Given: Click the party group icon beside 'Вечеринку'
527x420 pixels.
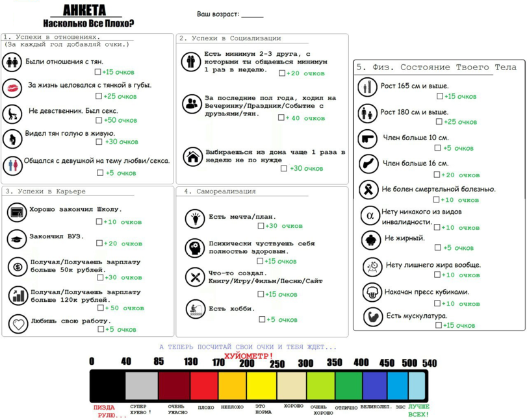Looking at the screenshot, I should pyautogui.click(x=192, y=104).
